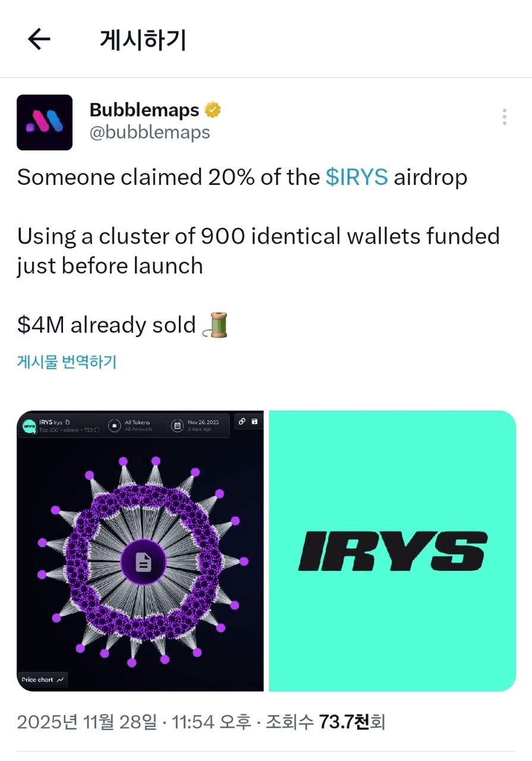Open the Bubblemaps profile avatar
This screenshot has height=761, width=532.
45,122
